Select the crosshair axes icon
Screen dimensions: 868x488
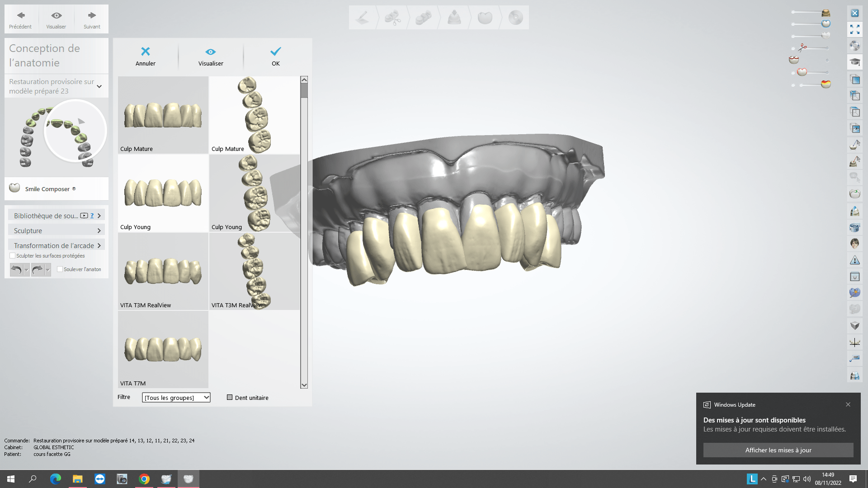click(854, 343)
